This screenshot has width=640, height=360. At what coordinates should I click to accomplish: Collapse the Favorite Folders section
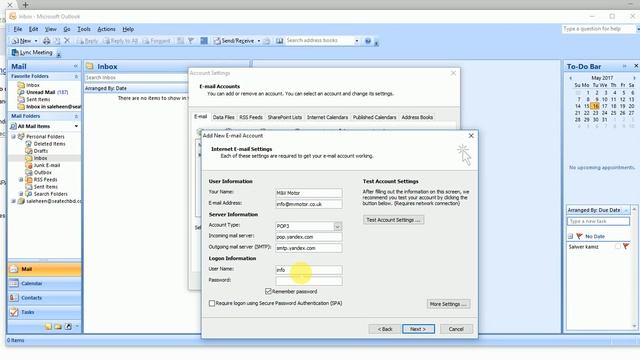click(x=76, y=76)
